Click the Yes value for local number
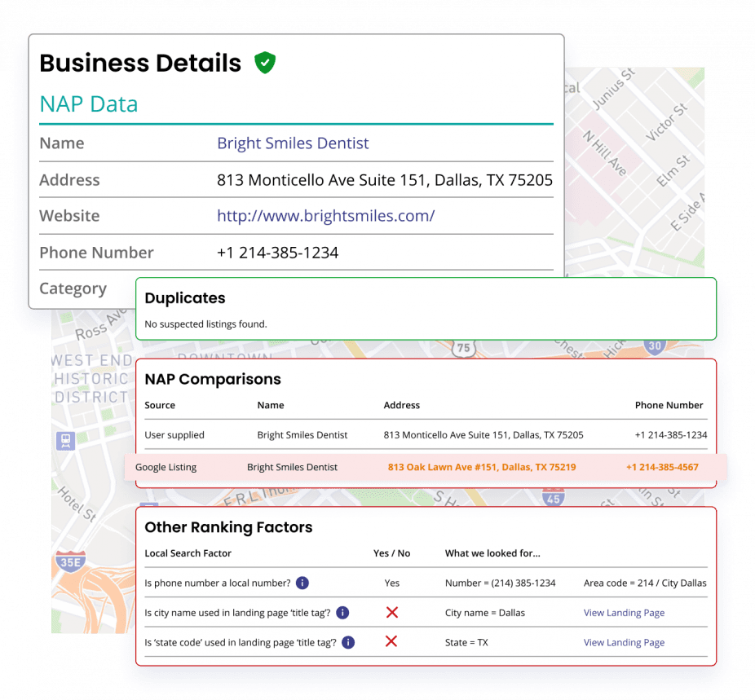 [392, 583]
